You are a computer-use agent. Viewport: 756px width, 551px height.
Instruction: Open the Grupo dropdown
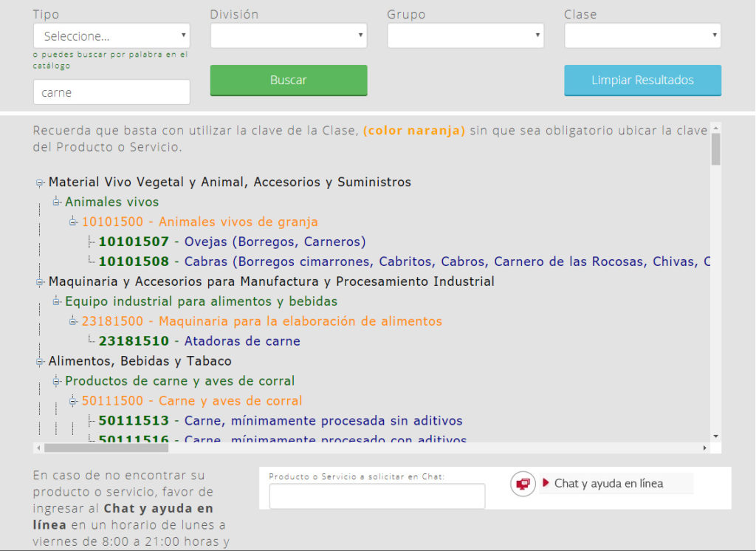pos(465,35)
